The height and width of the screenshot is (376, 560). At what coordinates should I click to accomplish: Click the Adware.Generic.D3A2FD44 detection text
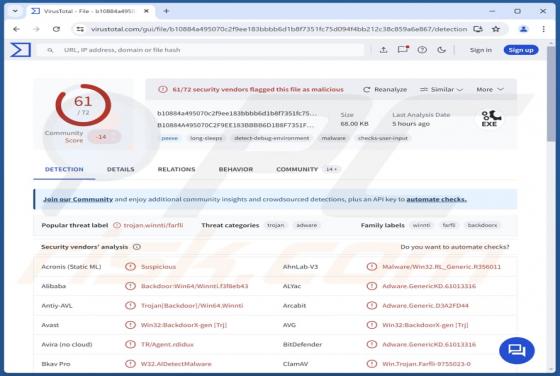(x=425, y=306)
